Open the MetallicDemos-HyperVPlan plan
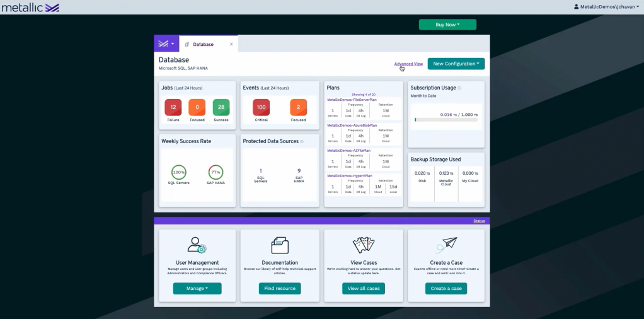Image resolution: width=644 pixels, height=319 pixels. pos(350,176)
